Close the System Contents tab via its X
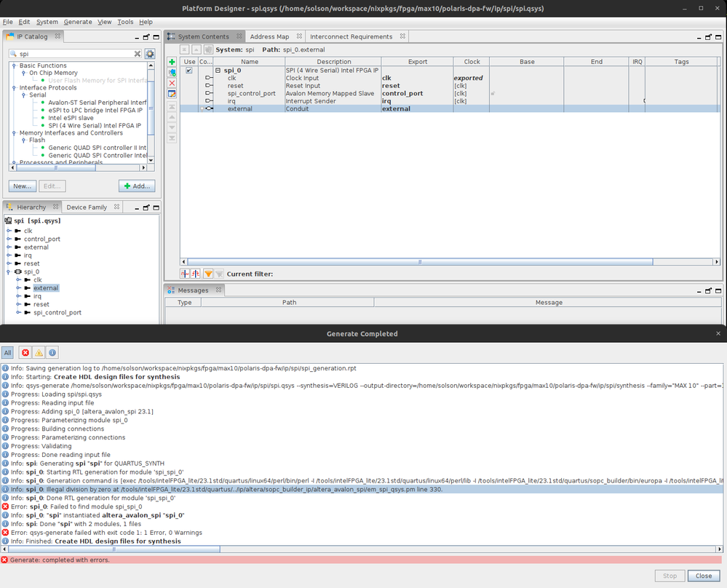 click(x=239, y=36)
